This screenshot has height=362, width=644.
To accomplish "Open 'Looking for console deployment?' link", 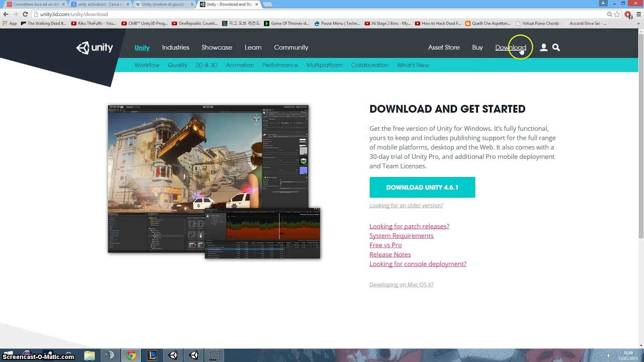I will pyautogui.click(x=418, y=263).
